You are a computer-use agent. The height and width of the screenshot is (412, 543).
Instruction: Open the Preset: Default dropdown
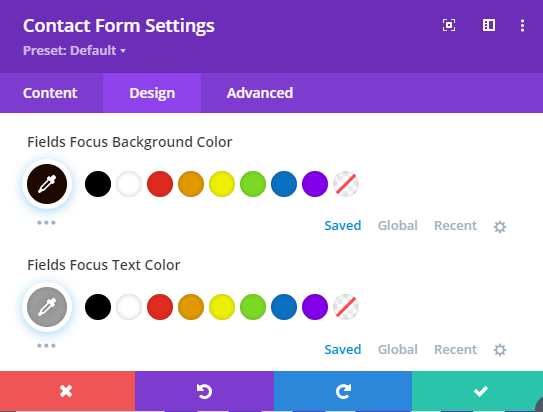(x=74, y=51)
